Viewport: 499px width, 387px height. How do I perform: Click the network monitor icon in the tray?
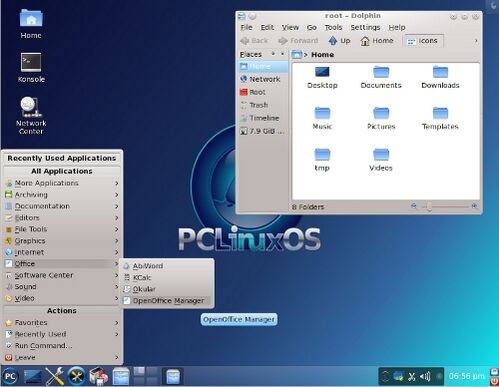(398, 377)
